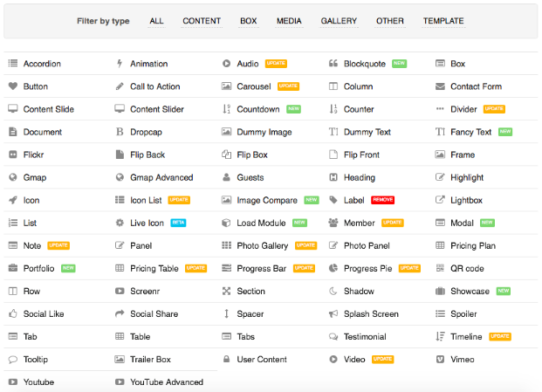
Task: Click the Gmap globe icon
Action: click(13, 177)
